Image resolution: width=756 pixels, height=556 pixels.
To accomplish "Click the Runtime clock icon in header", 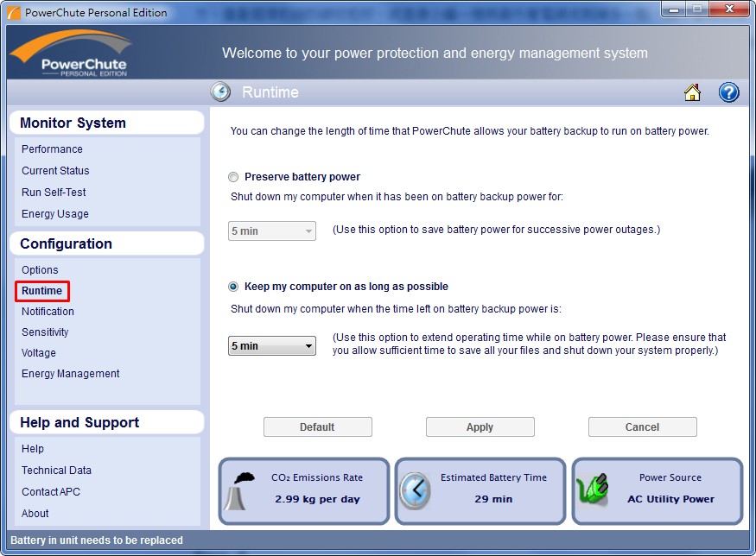I will (221, 92).
